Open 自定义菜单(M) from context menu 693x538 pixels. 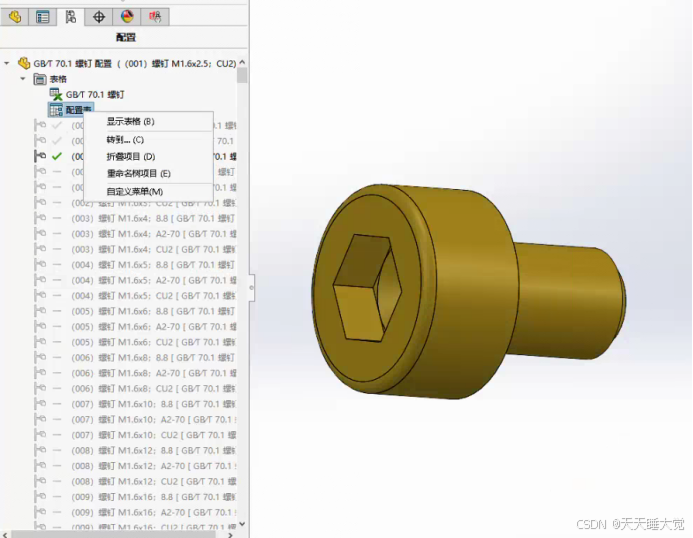pyautogui.click(x=135, y=191)
